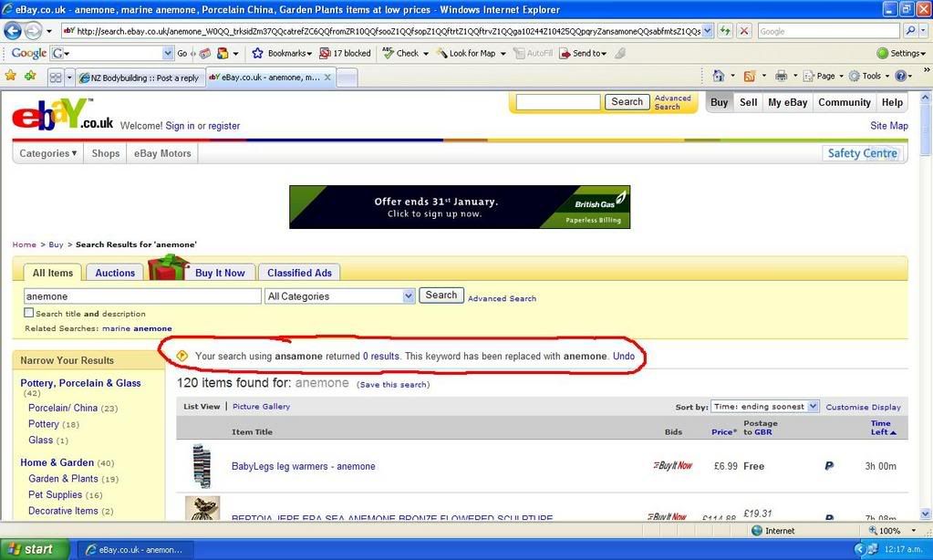Click inside the anemone search input field
The image size is (933, 560).
click(x=137, y=296)
